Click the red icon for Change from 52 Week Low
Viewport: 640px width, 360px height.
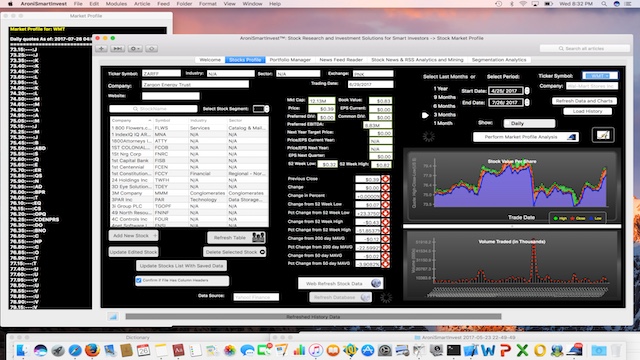(x=385, y=204)
